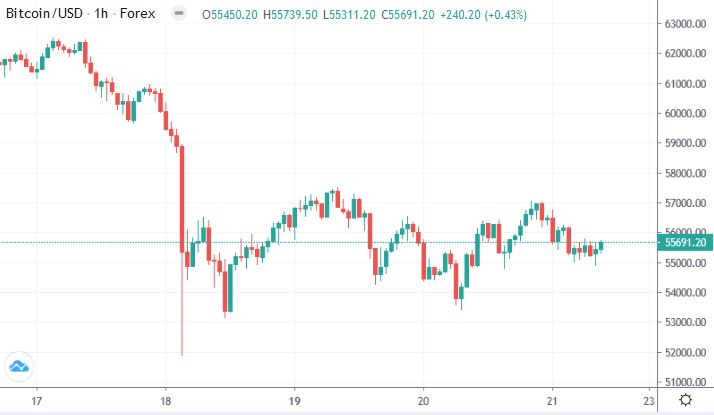Click the current price label 55691.20

coord(684,243)
